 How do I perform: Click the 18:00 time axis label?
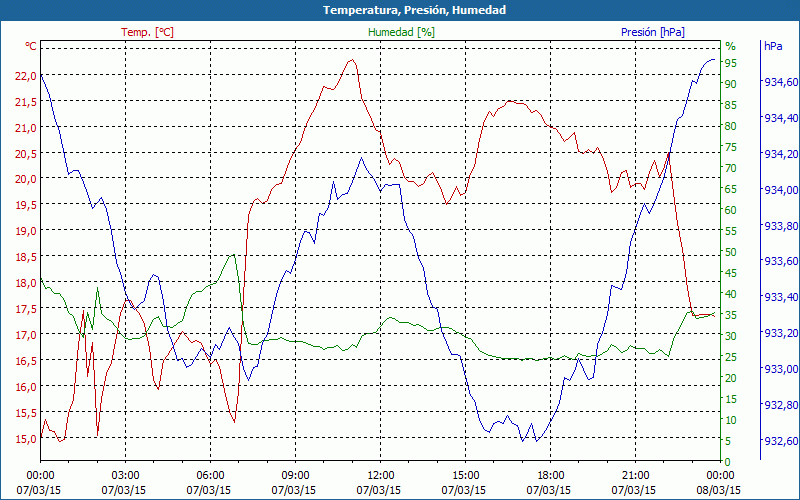[551, 476]
